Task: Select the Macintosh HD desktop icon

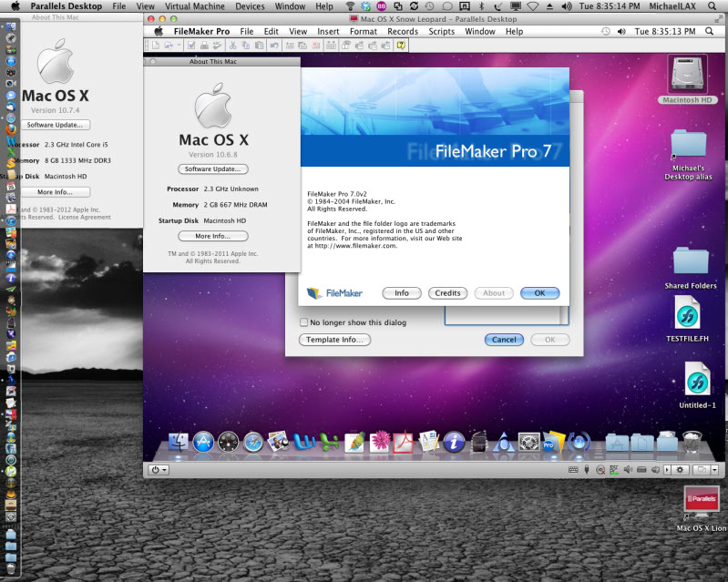Action: coord(688,79)
